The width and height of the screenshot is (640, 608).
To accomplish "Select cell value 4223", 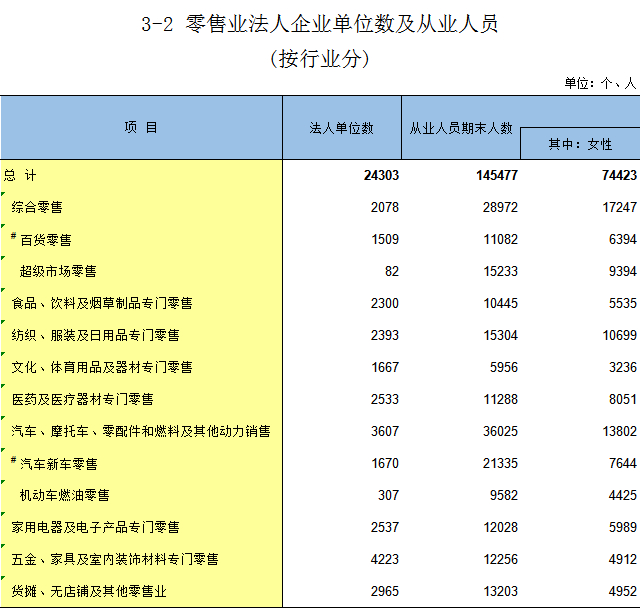I will coord(384,559).
